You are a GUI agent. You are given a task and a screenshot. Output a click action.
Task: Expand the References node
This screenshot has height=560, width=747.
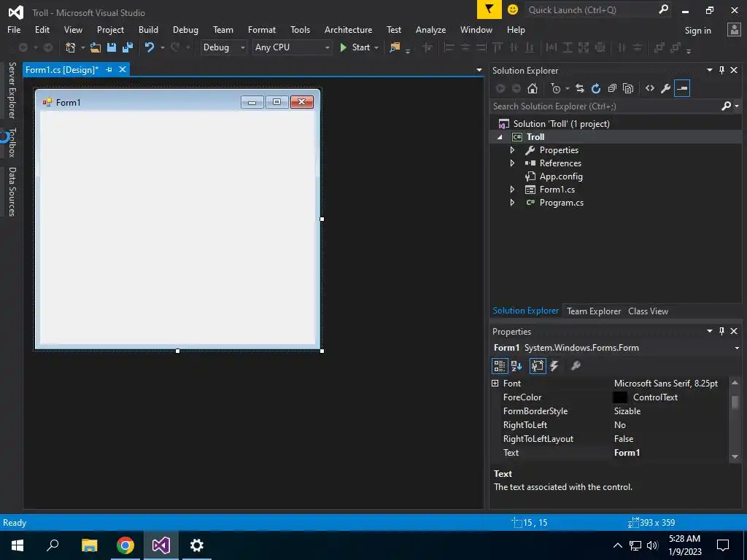click(513, 163)
